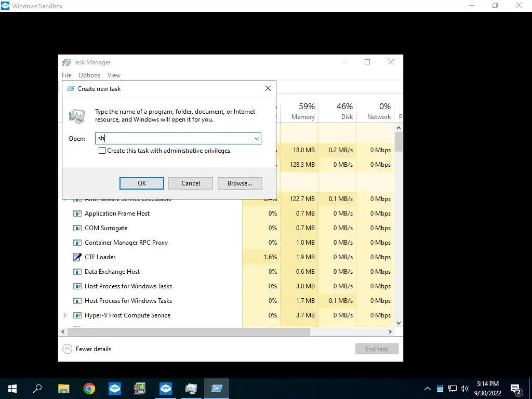Check 'Create this task with administrative privileges'
The width and height of the screenshot is (532, 399).
[102, 151]
